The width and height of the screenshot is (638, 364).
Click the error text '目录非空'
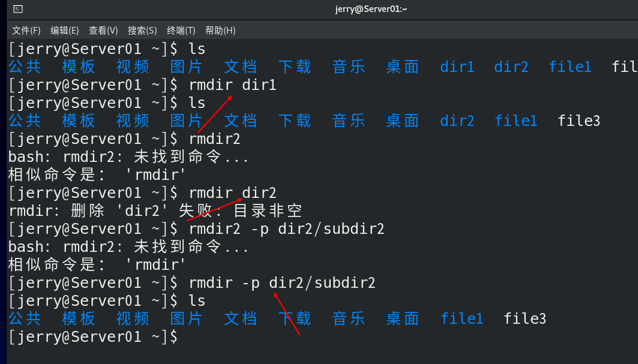[x=267, y=210]
